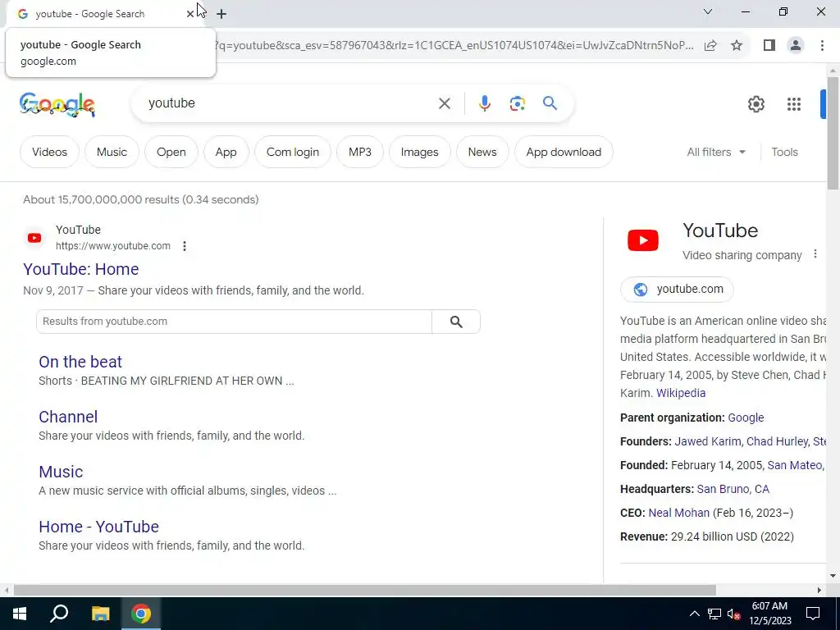Open Google quick settings gear

click(x=756, y=104)
